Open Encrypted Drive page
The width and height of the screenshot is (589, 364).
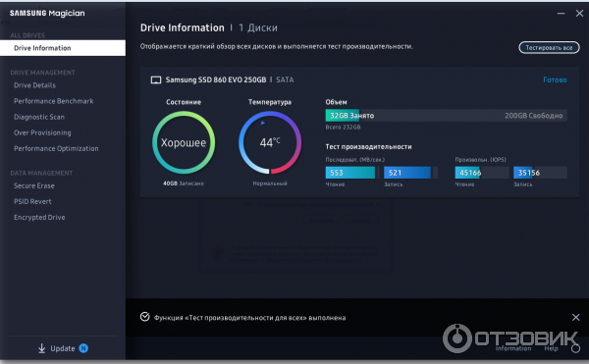39,217
